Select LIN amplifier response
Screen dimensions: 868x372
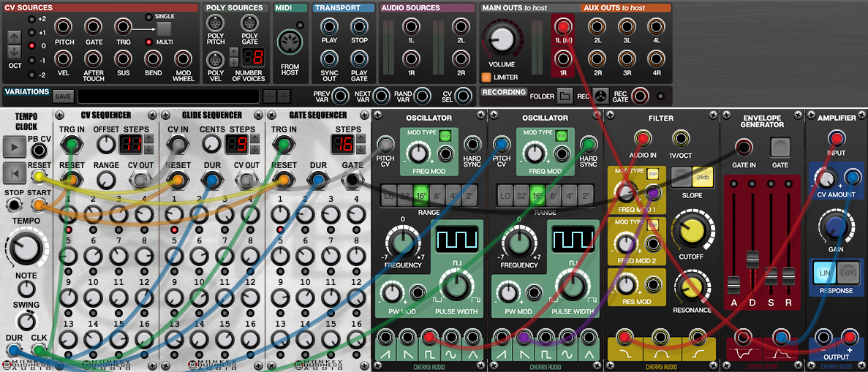click(825, 273)
